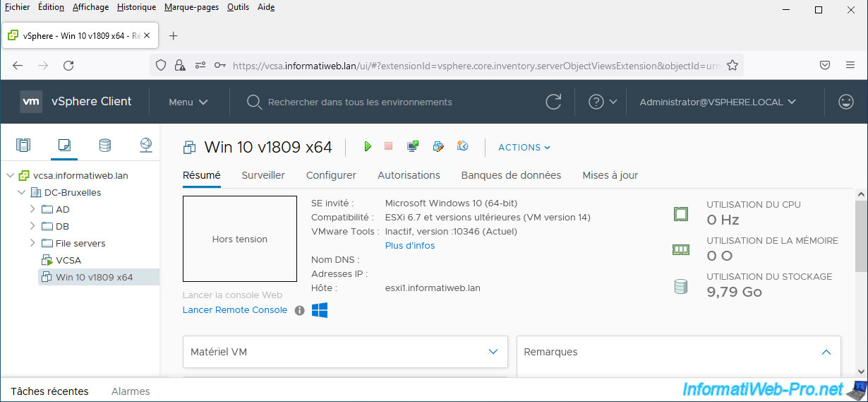
Task: Expand the Matériel VM panel
Action: pos(493,352)
